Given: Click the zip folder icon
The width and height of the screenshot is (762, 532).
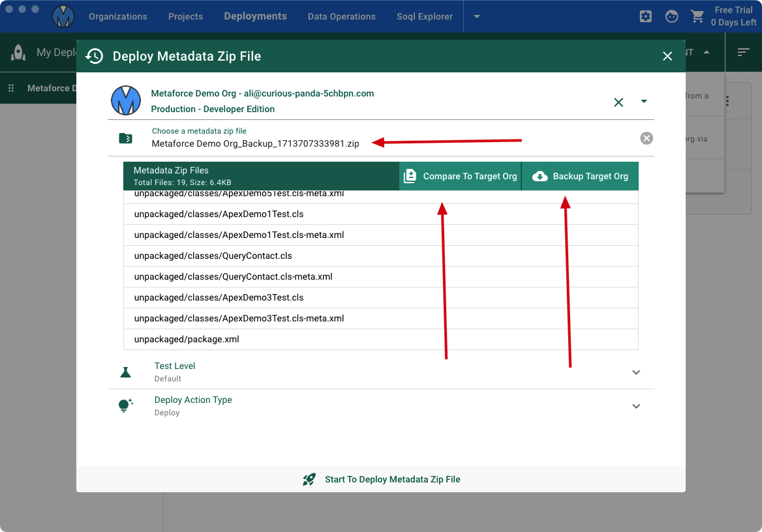Looking at the screenshot, I should point(125,138).
